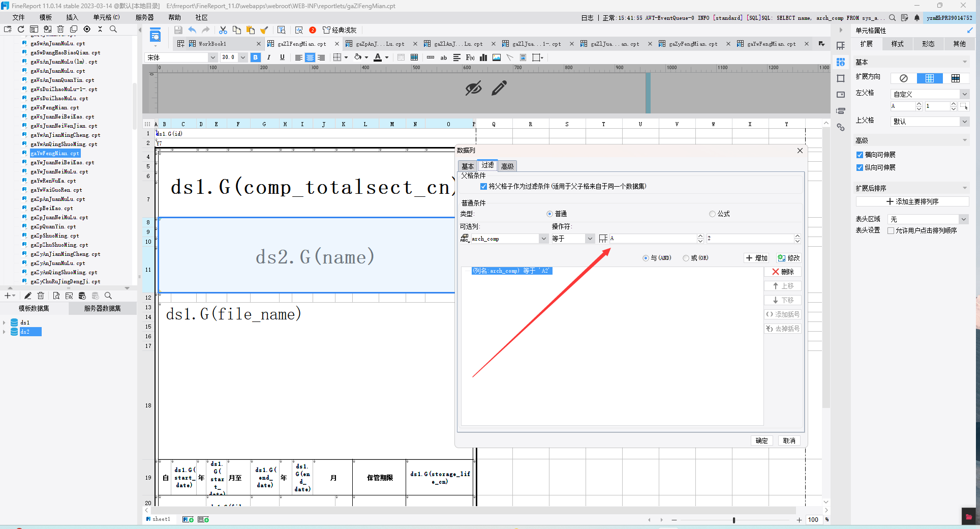This screenshot has height=529, width=980.
Task: Open the 等于 operator dropdown
Action: click(x=590, y=239)
